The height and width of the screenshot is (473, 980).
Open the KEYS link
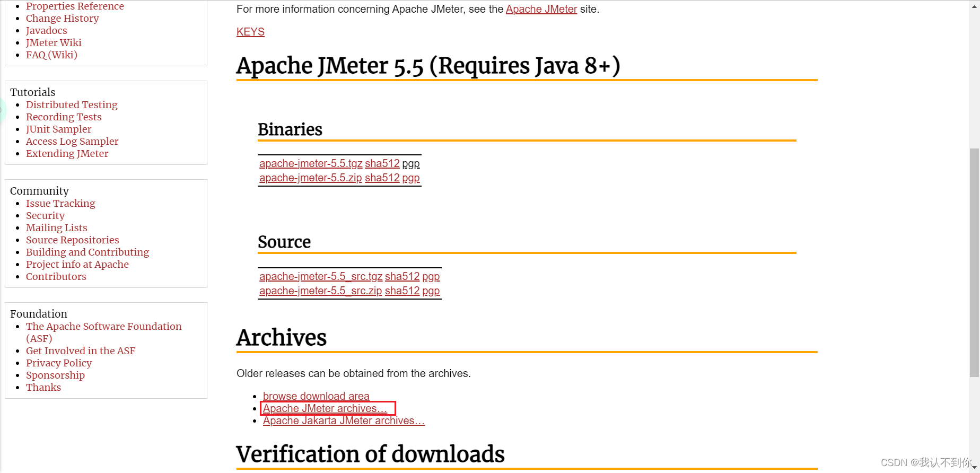[250, 32]
